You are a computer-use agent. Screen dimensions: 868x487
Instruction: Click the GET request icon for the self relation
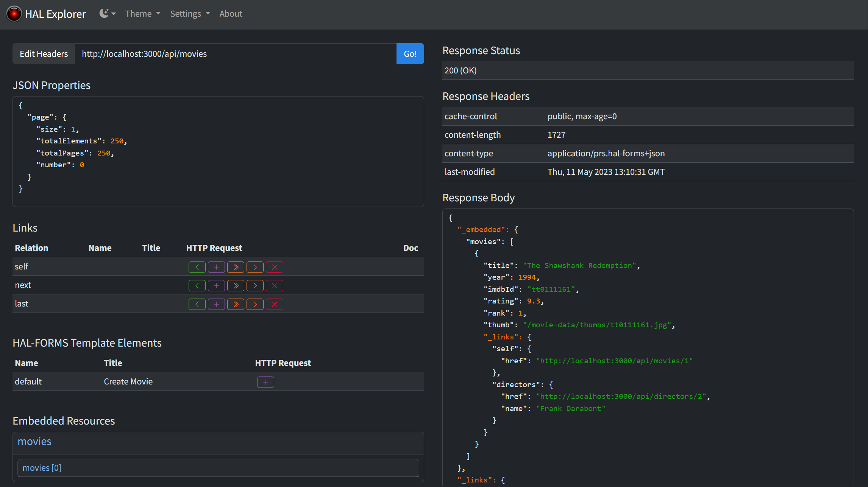pyautogui.click(x=197, y=267)
